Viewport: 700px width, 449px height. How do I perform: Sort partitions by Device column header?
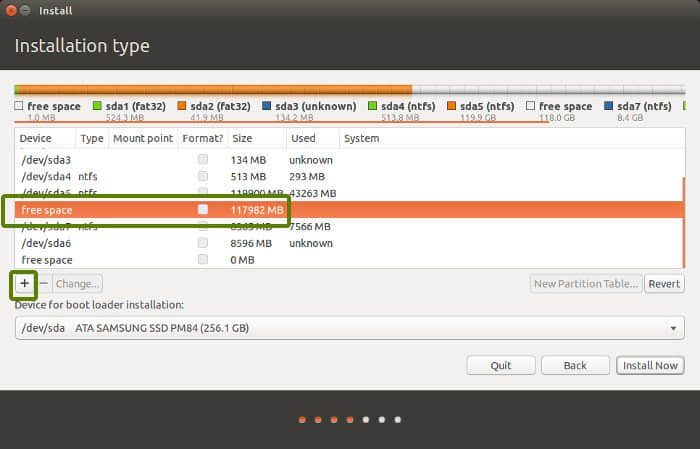point(35,139)
